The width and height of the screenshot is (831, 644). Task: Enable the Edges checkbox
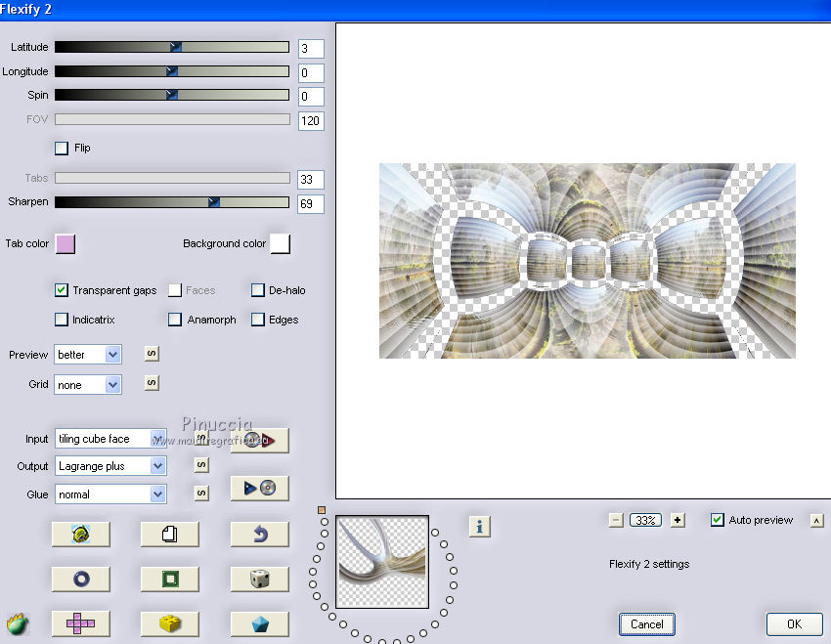click(257, 320)
